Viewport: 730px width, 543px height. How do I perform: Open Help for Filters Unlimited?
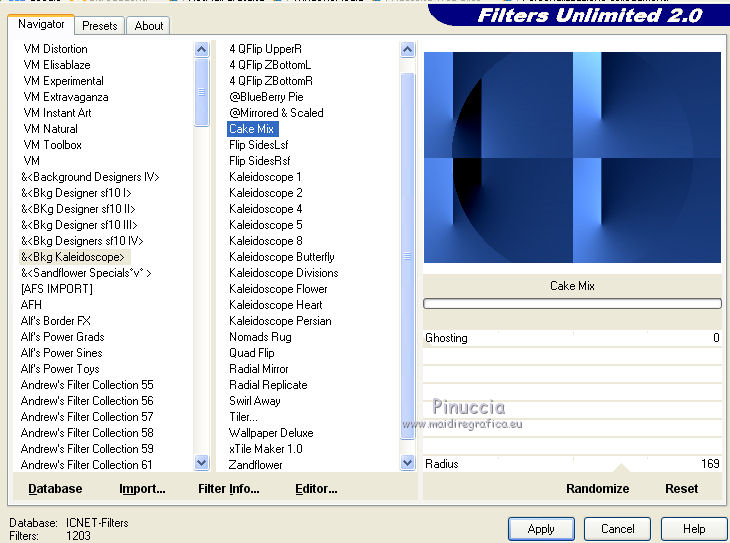pyautogui.click(x=694, y=529)
